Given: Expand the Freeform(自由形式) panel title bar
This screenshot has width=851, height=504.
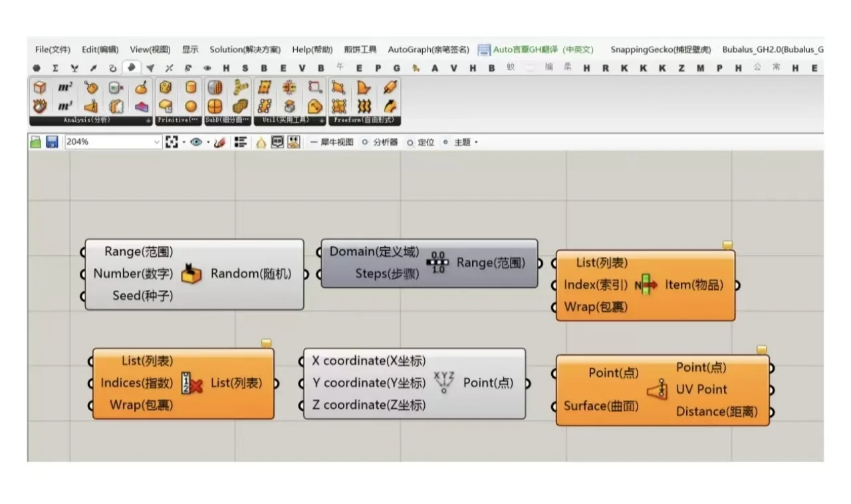Looking at the screenshot, I should click(364, 120).
